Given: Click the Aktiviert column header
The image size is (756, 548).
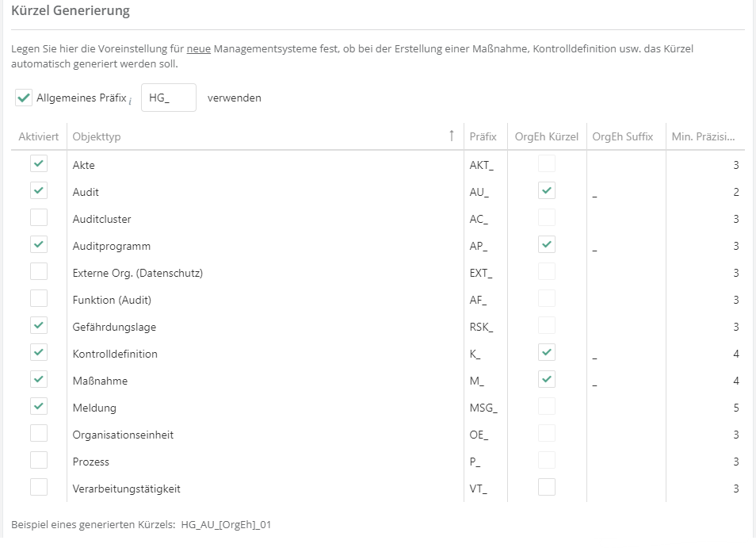Looking at the screenshot, I should click(x=38, y=136).
